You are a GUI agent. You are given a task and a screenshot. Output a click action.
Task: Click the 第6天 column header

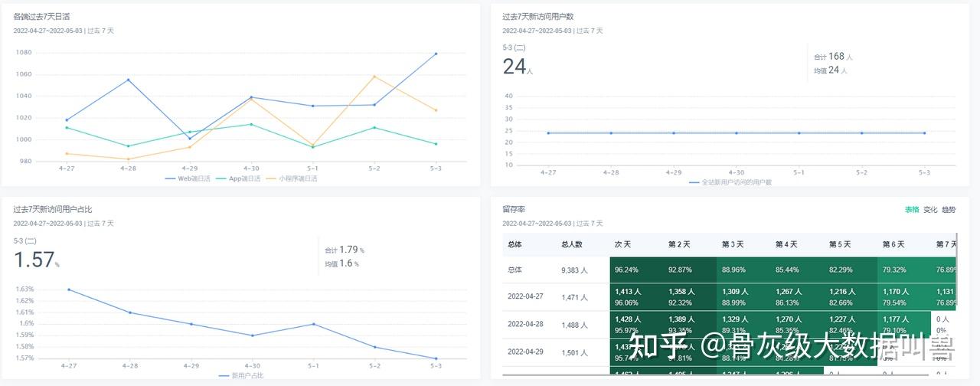pos(893,244)
